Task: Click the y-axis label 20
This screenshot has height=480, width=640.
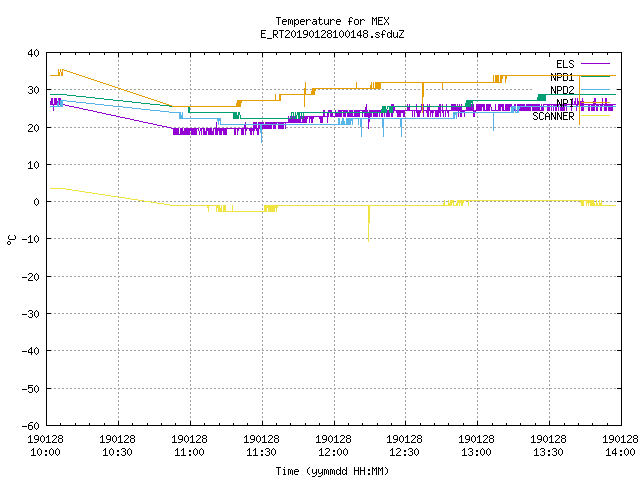Action: (x=33, y=128)
